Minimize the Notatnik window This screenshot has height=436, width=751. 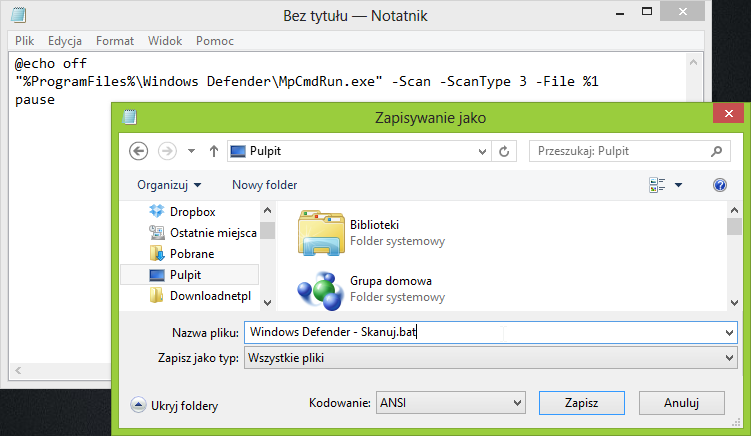tap(620, 13)
